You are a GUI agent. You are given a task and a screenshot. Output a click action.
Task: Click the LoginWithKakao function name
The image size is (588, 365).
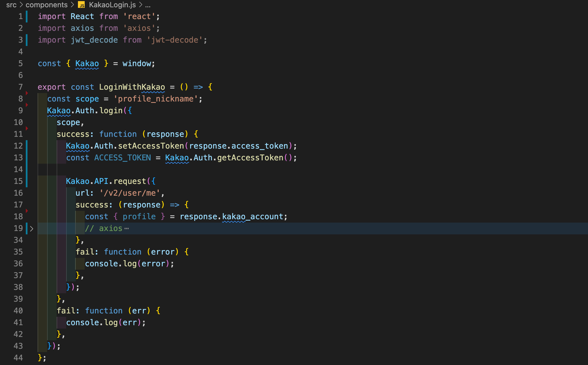[132, 87]
